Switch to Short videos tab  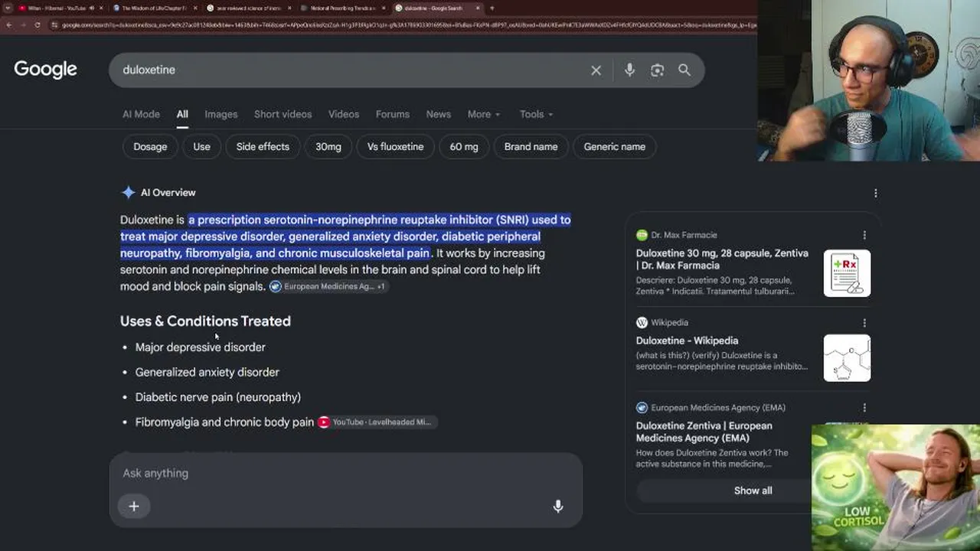pyautogui.click(x=283, y=114)
